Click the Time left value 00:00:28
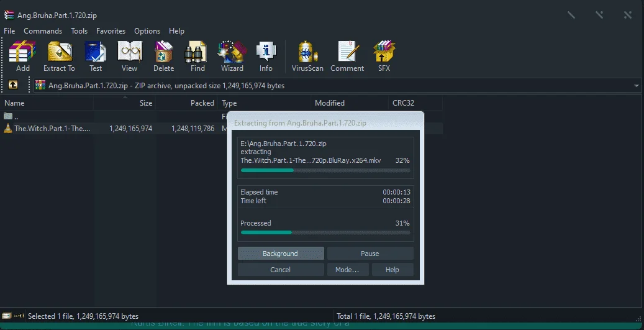 click(396, 201)
